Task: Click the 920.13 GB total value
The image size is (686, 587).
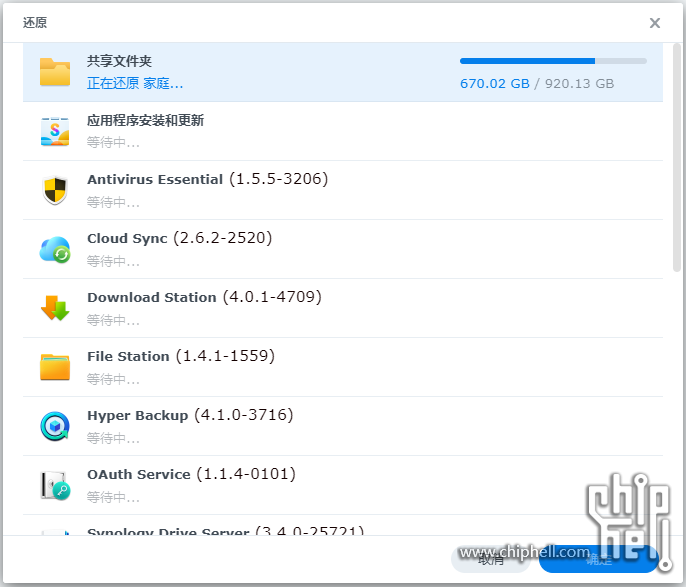Action: pyautogui.click(x=579, y=84)
